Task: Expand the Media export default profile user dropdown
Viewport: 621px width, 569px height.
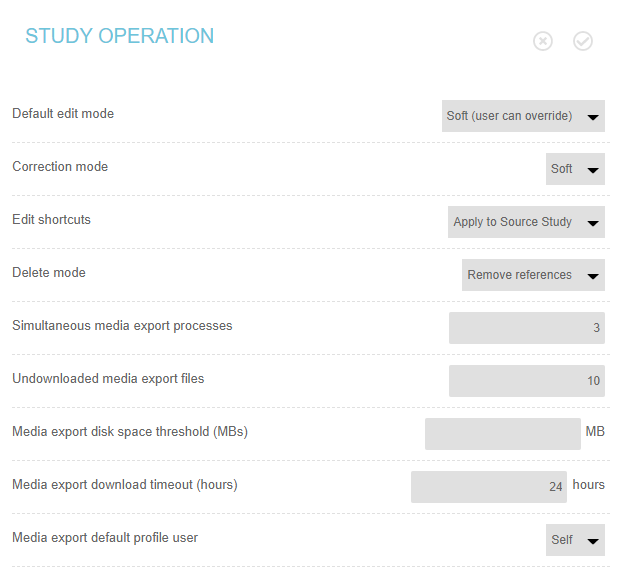Action: pyautogui.click(x=575, y=540)
